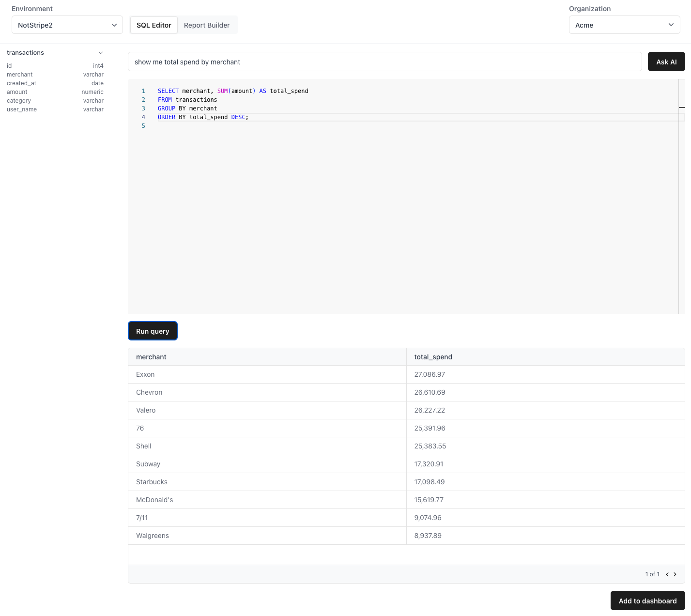Image resolution: width=691 pixels, height=616 pixels.
Task: Add results to dashboard
Action: pyautogui.click(x=647, y=601)
